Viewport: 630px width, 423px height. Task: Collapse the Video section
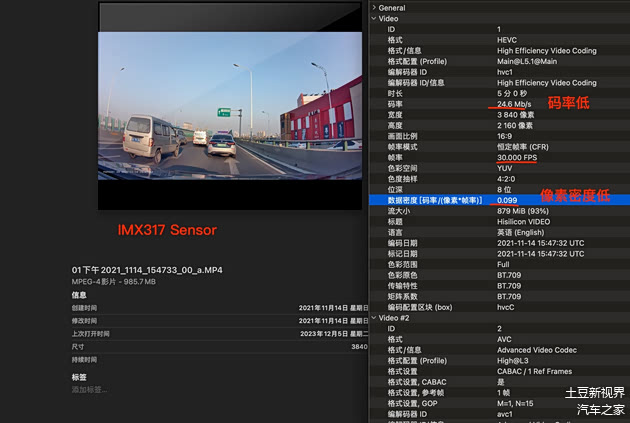374,18
